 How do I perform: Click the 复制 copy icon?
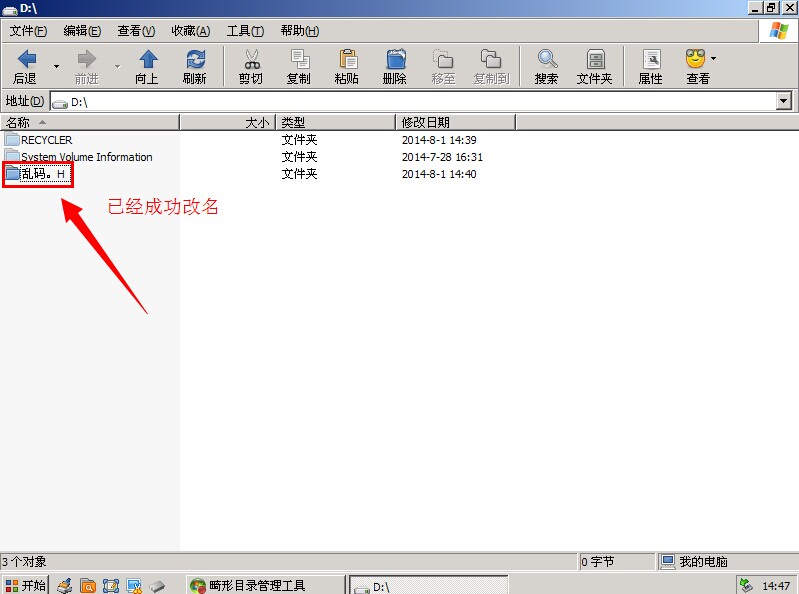[300, 59]
